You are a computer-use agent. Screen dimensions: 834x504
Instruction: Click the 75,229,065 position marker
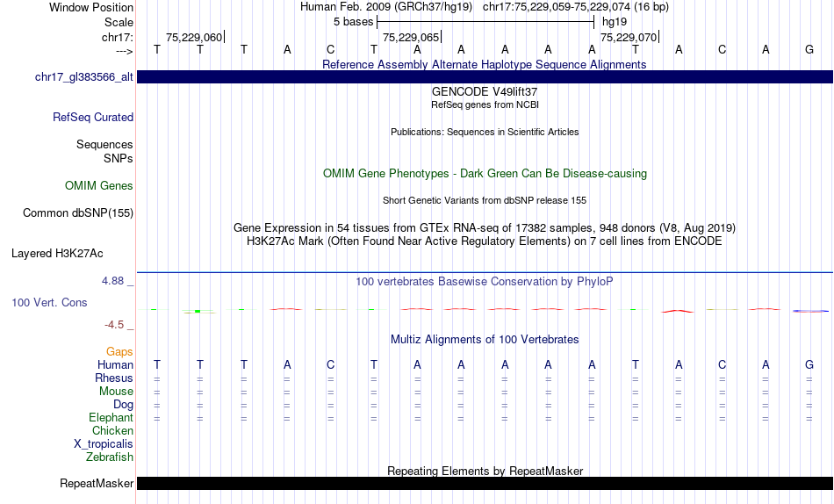click(x=412, y=37)
